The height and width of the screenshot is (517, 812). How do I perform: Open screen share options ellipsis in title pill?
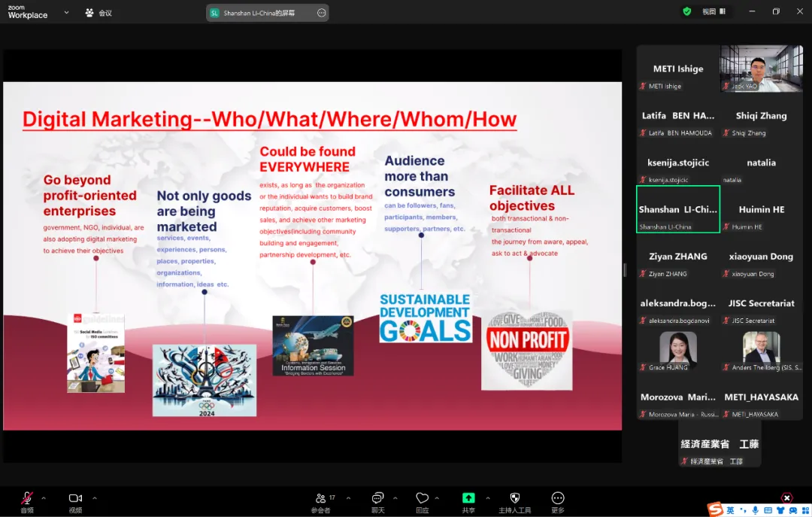pyautogui.click(x=322, y=13)
